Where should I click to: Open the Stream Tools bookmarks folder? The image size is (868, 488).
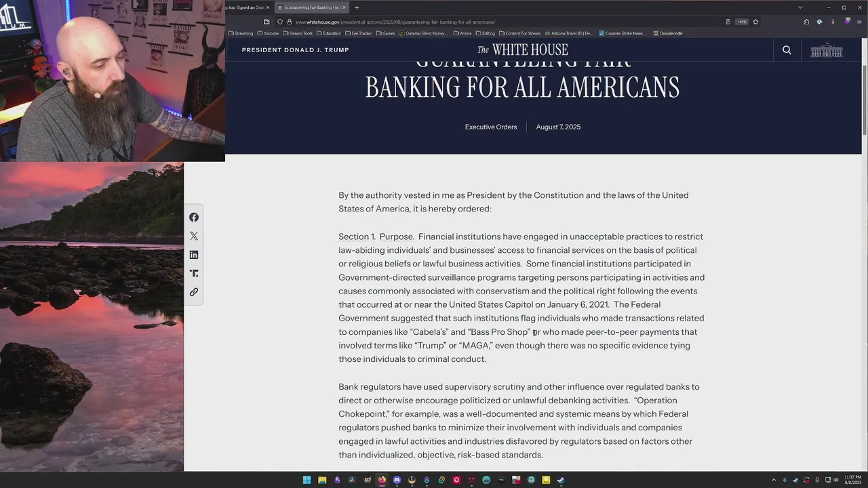(298, 33)
